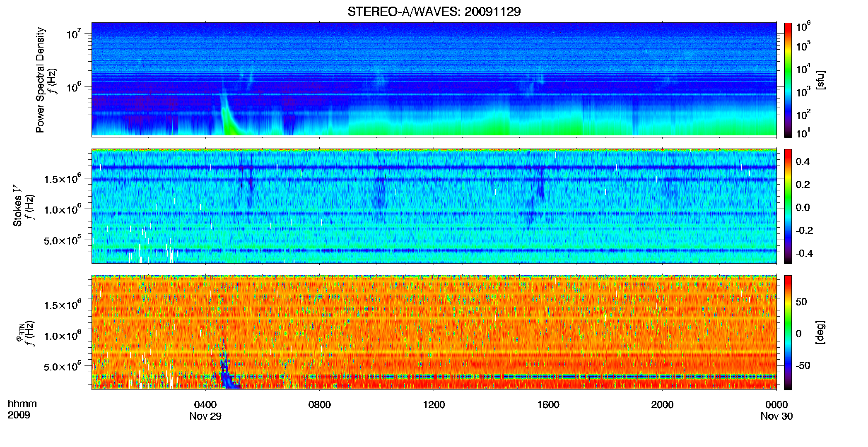Click the 0.0 label on Stokes colorbar

(x=803, y=207)
